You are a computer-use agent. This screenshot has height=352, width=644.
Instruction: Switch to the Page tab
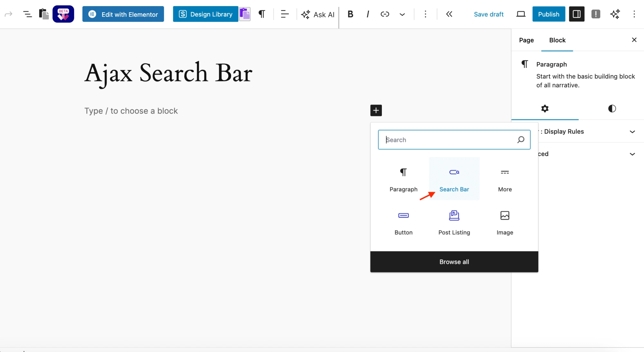(x=526, y=40)
